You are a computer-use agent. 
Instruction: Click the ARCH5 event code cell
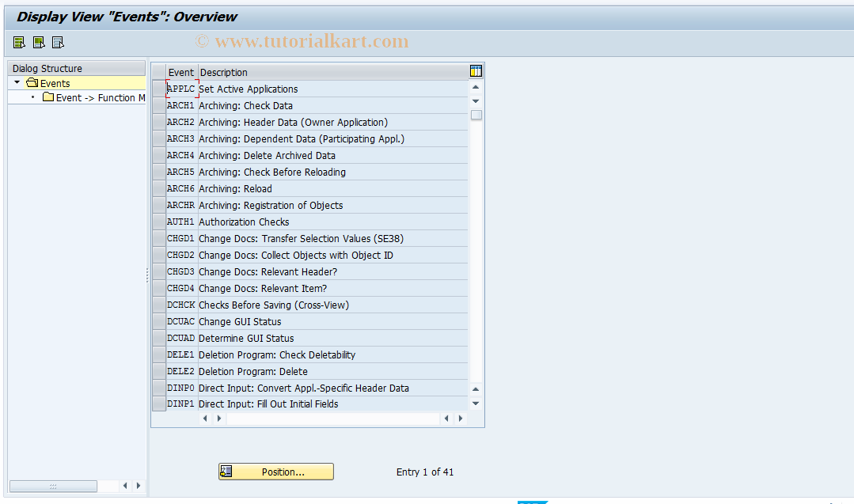click(x=181, y=172)
